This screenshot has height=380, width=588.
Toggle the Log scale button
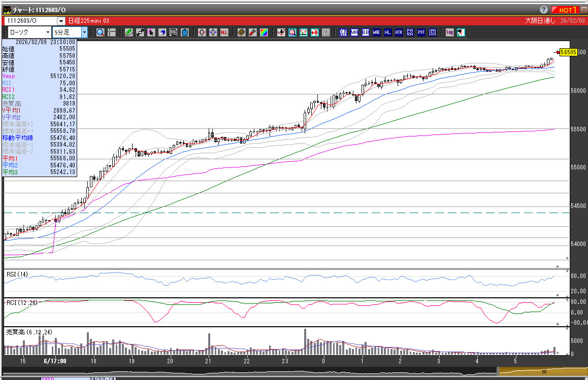click(x=449, y=32)
